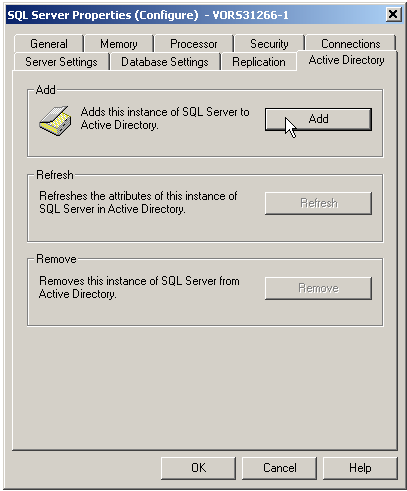Screen dimensions: 407x491
Task: Select the Processor tab
Action: [194, 44]
